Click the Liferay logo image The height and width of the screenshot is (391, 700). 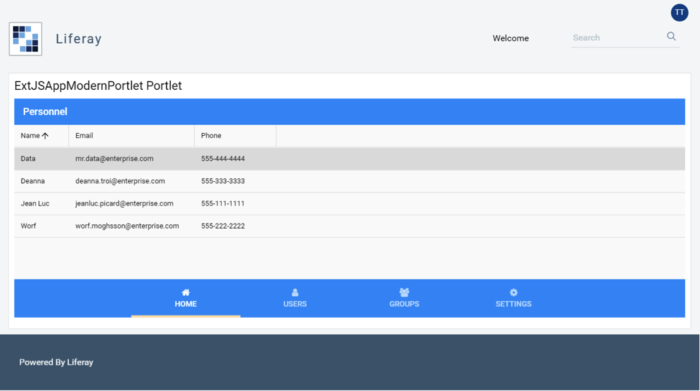[x=25, y=39]
